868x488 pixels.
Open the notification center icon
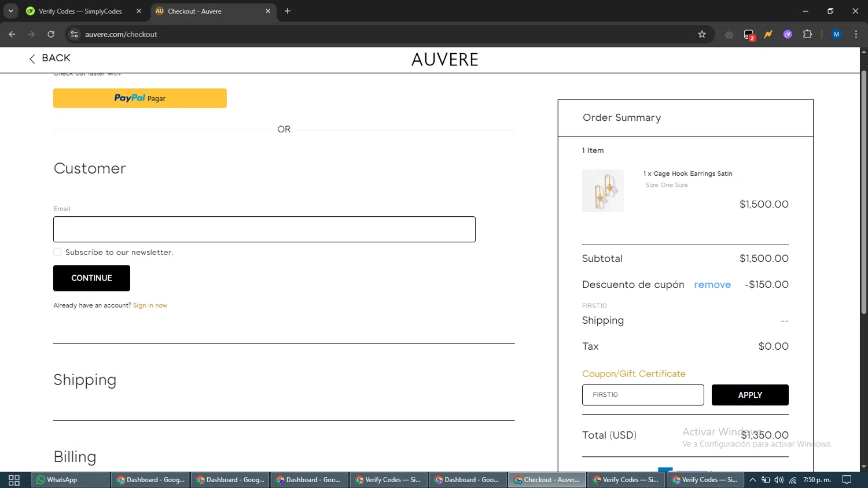(x=847, y=480)
